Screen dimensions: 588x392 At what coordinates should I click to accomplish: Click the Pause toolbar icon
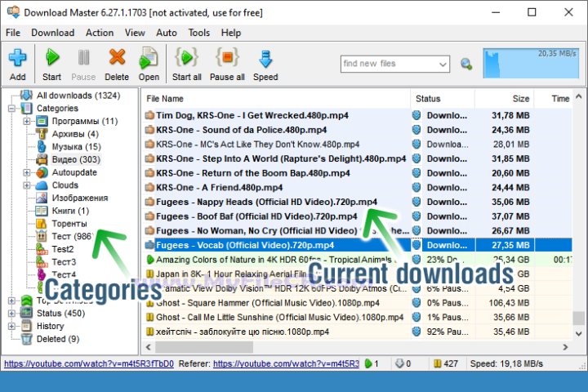(83, 58)
